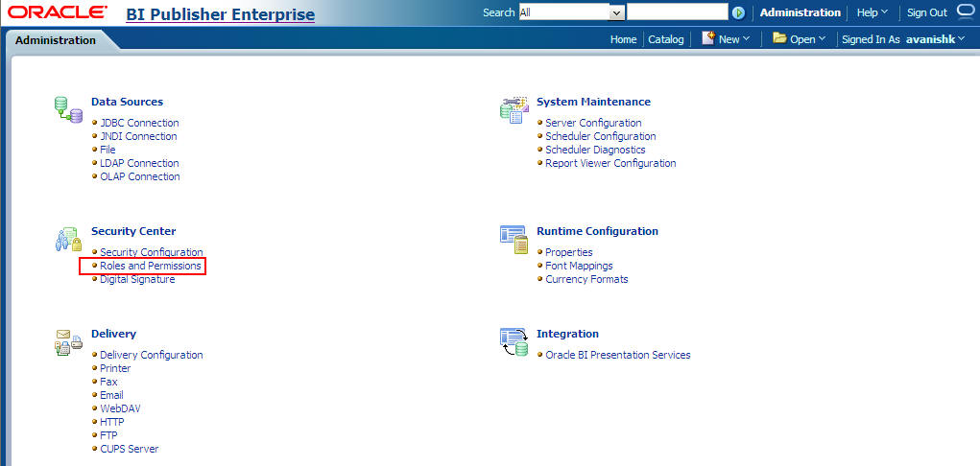The image size is (980, 466).
Task: Open Fax delivery settings
Action: 108,382
